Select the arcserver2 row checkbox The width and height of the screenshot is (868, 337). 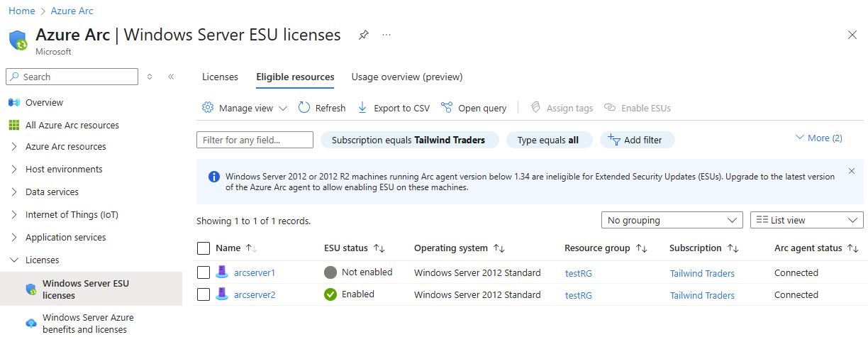[204, 294]
